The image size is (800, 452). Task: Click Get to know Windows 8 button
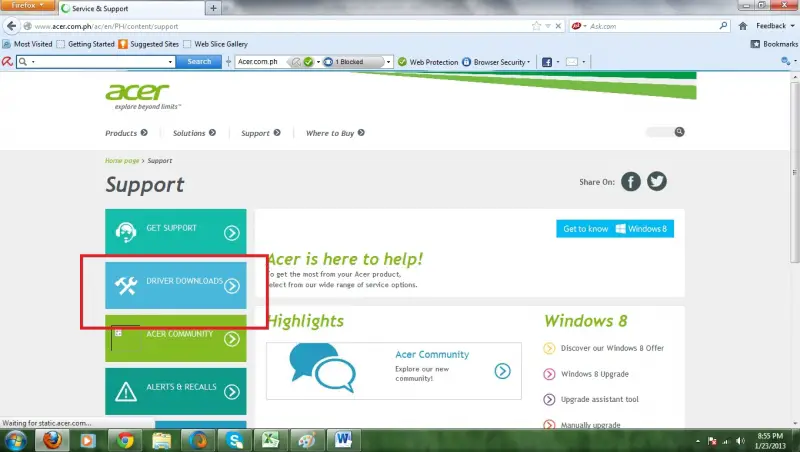point(615,229)
